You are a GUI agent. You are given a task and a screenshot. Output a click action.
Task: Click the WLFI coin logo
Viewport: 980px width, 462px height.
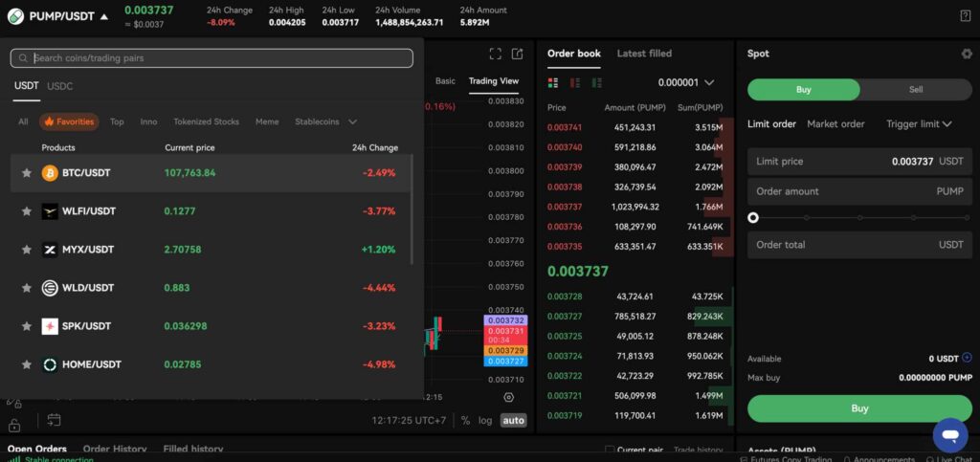click(x=50, y=211)
